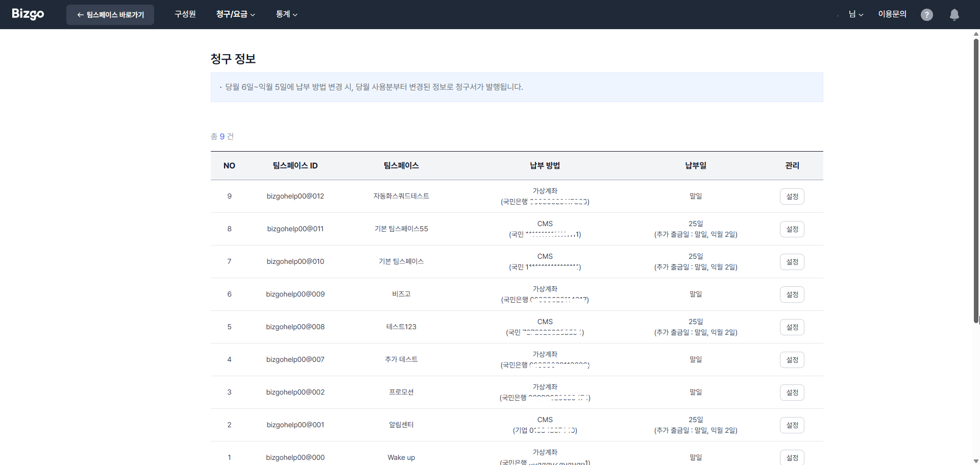The width and height of the screenshot is (980, 465).
Task: Open the 청구/요금 dropdown menu
Action: 235,14
